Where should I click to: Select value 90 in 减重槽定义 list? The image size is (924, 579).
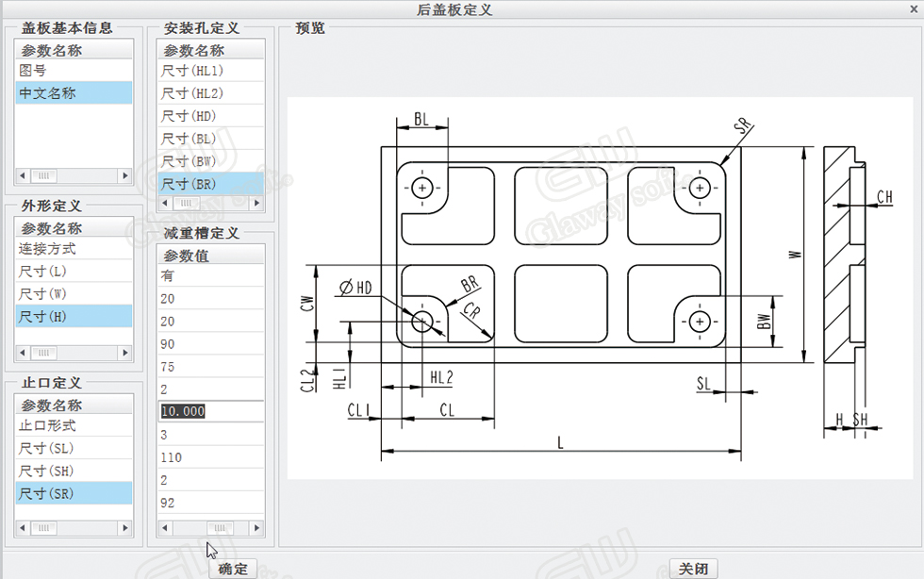(211, 344)
